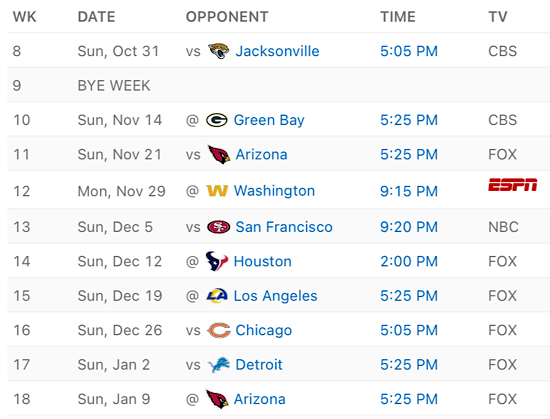Image resolution: width=550 pixels, height=419 pixels.
Task: Click the Detroit Lions logo
Action: [219, 365]
